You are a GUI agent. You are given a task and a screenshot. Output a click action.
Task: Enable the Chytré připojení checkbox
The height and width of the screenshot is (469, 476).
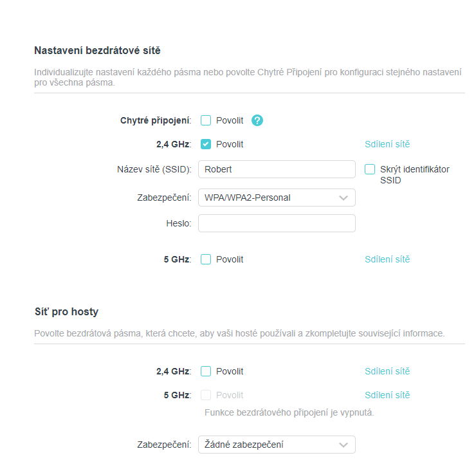coord(206,120)
